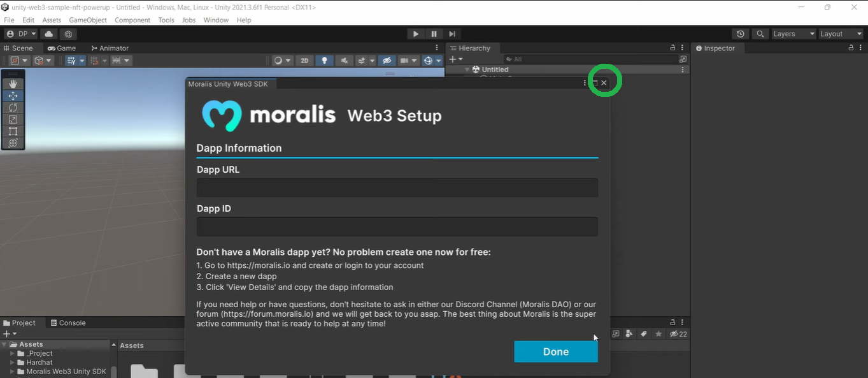Click the Project panel lock icon

coord(672,323)
